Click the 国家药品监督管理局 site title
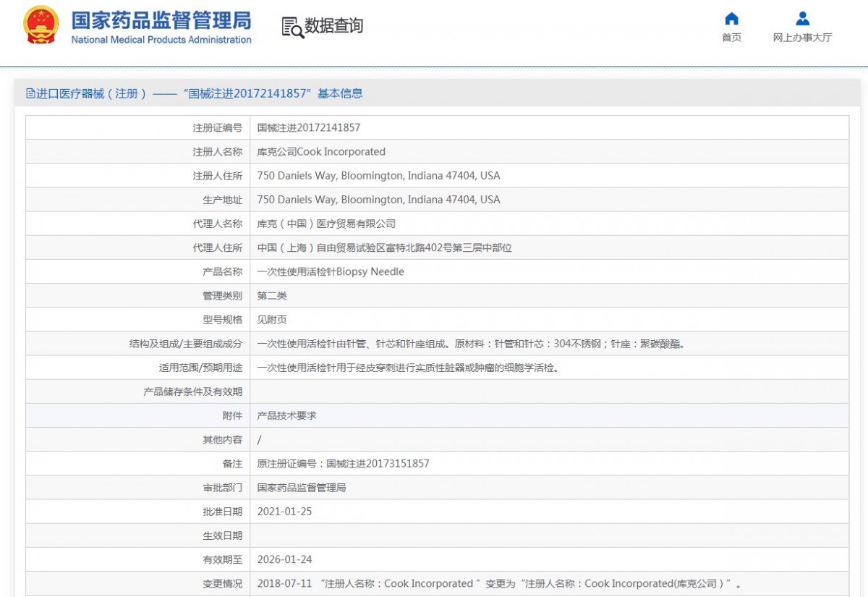 (x=161, y=20)
